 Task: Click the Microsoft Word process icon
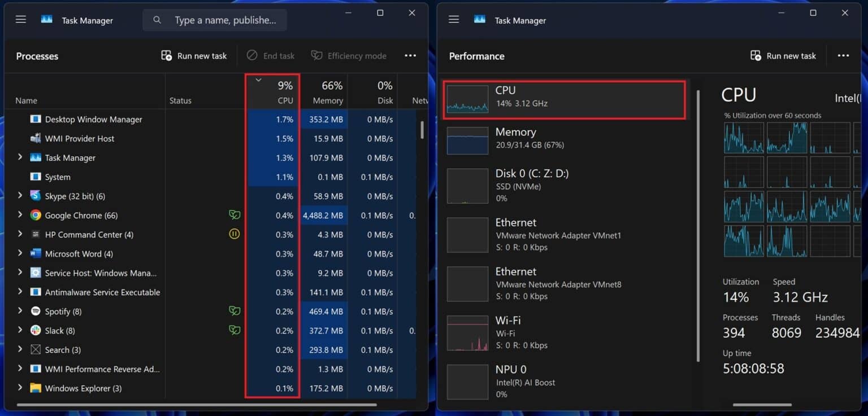pos(36,253)
